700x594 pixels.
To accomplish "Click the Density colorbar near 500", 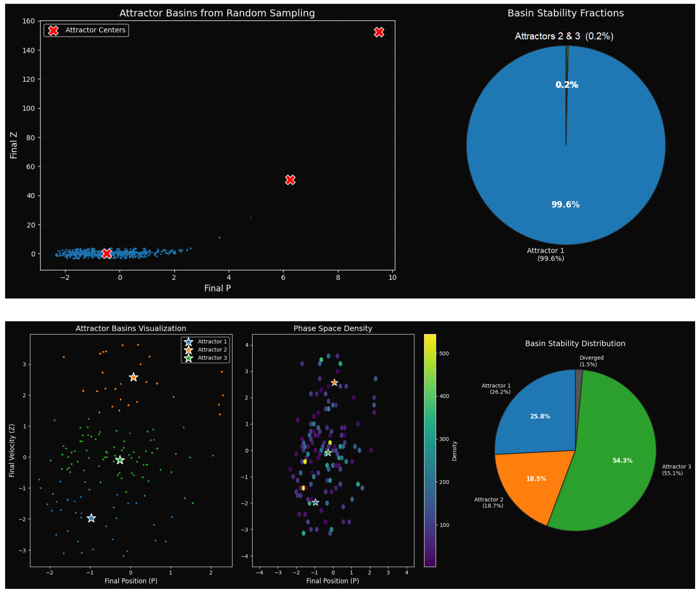I will click(x=430, y=354).
